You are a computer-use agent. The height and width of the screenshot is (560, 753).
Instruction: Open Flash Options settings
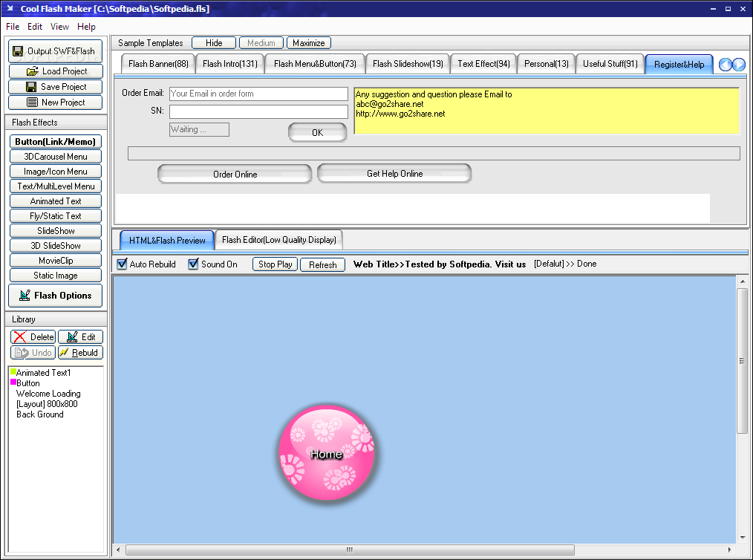[55, 296]
